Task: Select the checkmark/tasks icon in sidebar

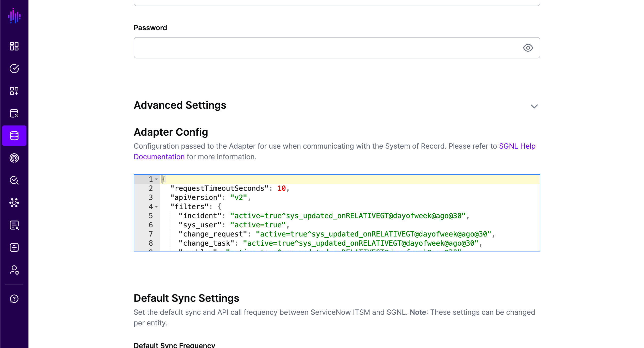Action: coord(14,68)
